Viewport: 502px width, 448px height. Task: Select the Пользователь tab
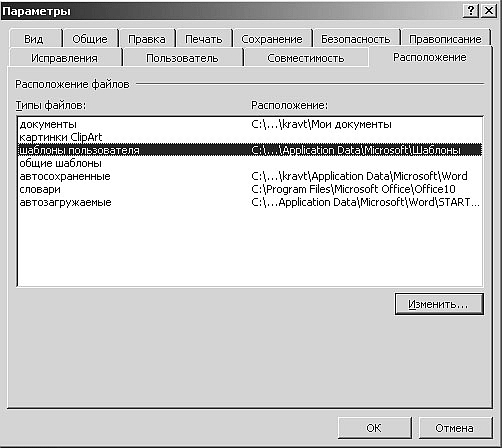[x=182, y=58]
